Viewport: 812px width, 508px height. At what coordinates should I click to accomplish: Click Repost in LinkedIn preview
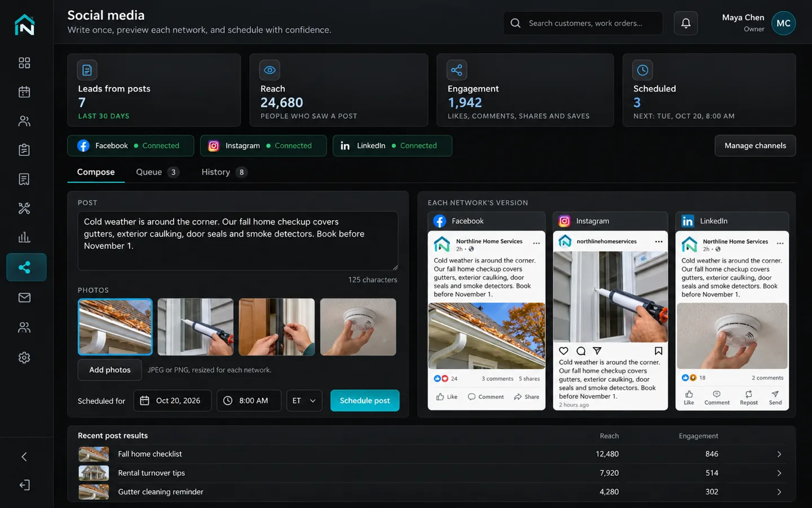point(748,397)
